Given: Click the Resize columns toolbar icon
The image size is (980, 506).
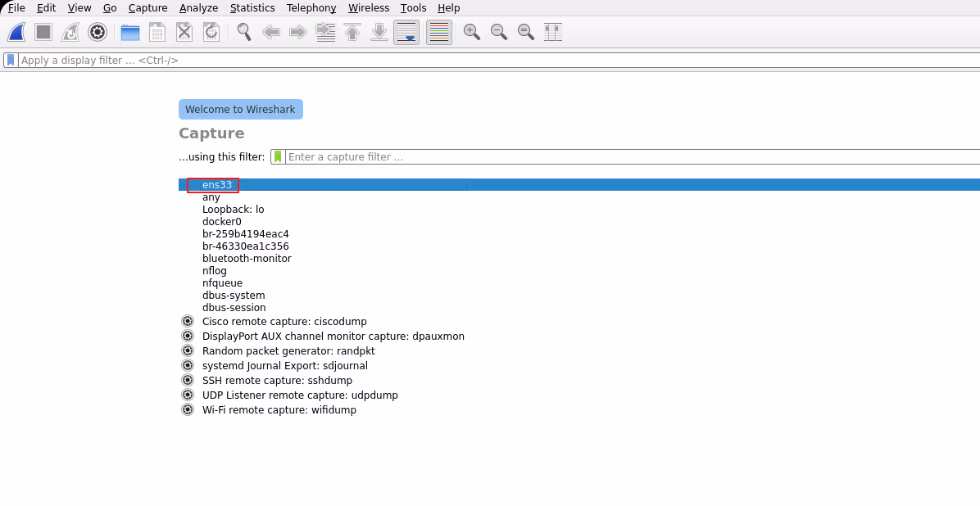Looking at the screenshot, I should click(x=553, y=32).
